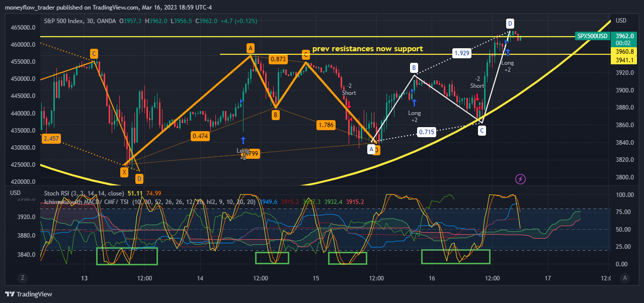Click the Stoch RSI value 51.11
The width and height of the screenshot is (644, 303).
(135, 193)
